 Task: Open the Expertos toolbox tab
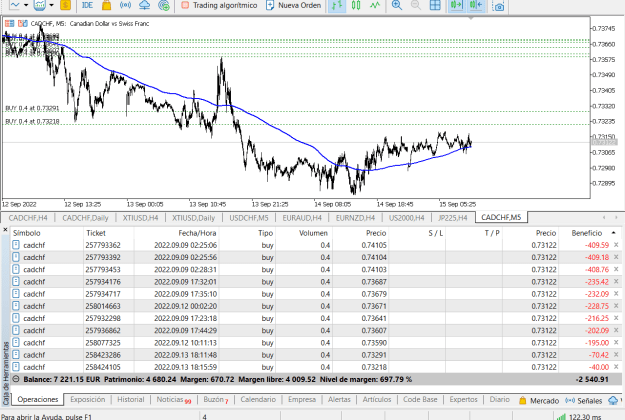click(x=463, y=400)
